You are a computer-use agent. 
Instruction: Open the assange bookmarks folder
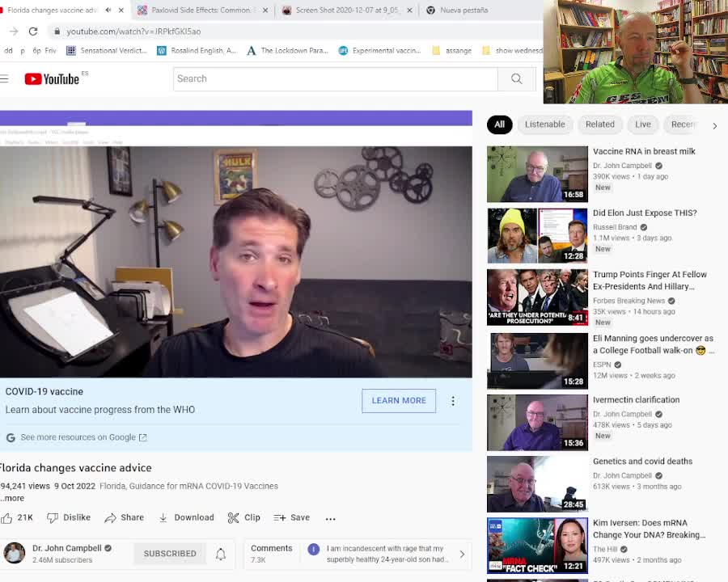[x=451, y=51]
